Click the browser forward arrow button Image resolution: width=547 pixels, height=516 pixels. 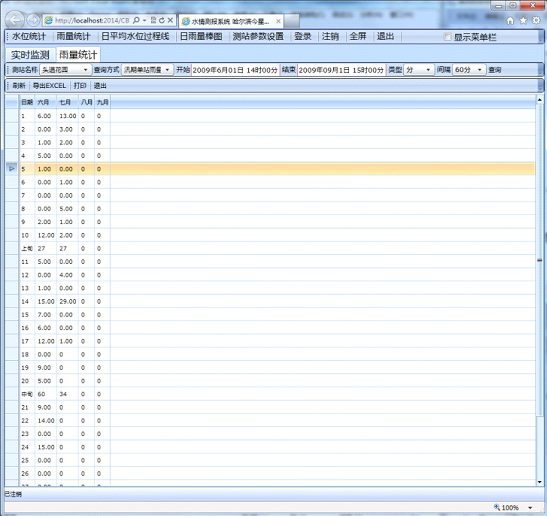click(33, 21)
